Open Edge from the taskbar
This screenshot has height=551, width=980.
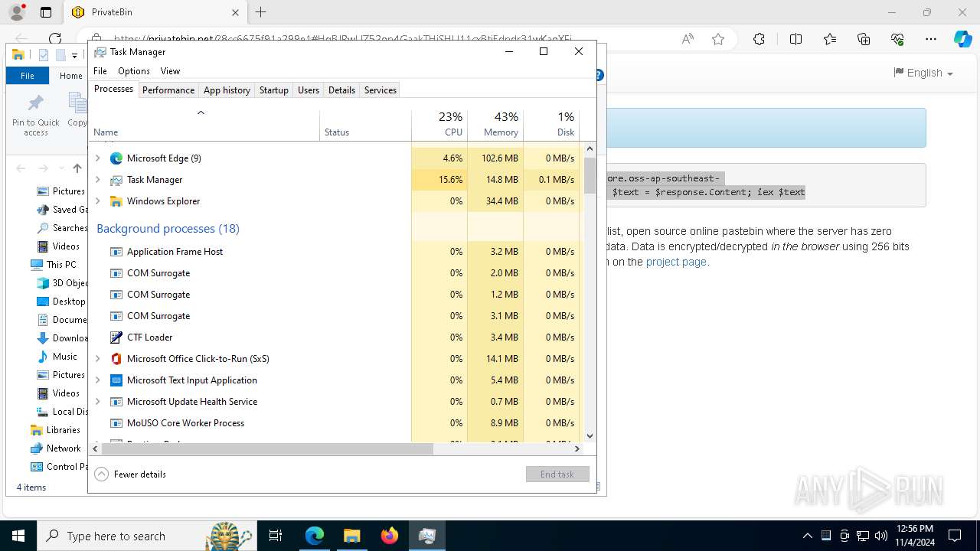pos(315,536)
